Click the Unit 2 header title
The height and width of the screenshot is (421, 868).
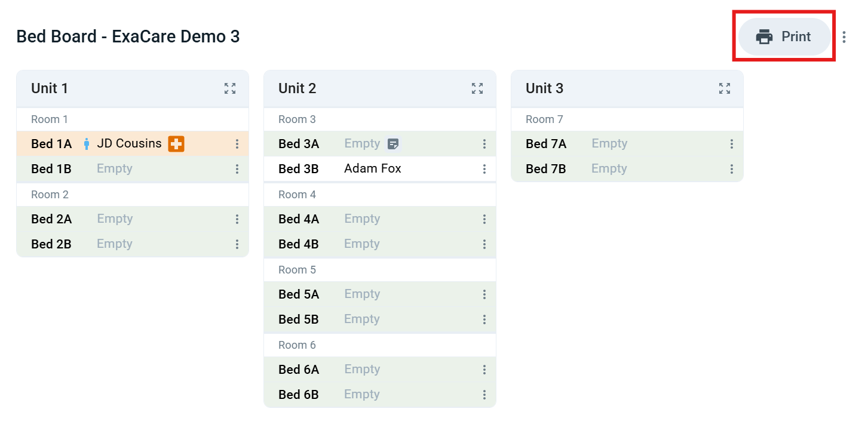click(x=297, y=88)
